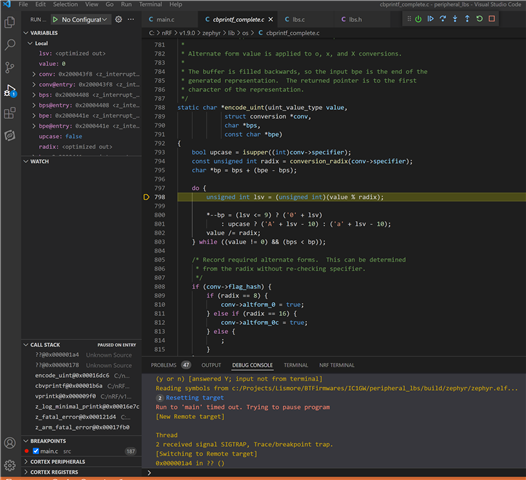Expand the bps variable

coord(34,95)
